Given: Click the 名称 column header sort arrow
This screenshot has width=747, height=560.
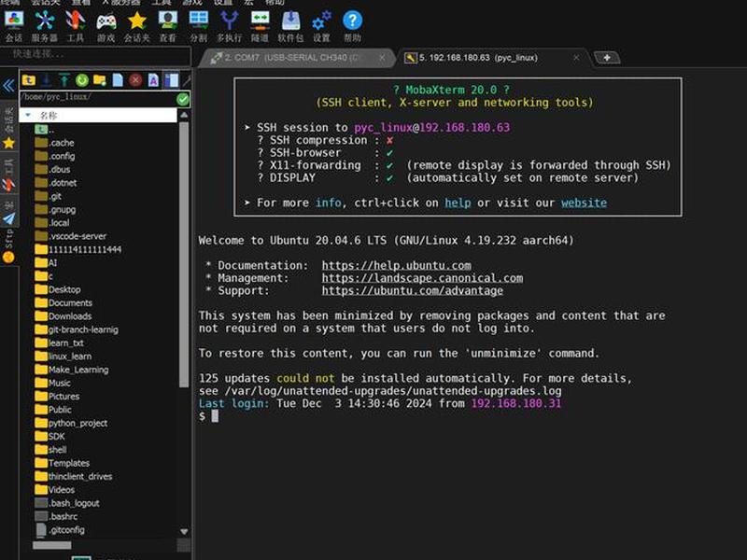Looking at the screenshot, I should point(28,115).
